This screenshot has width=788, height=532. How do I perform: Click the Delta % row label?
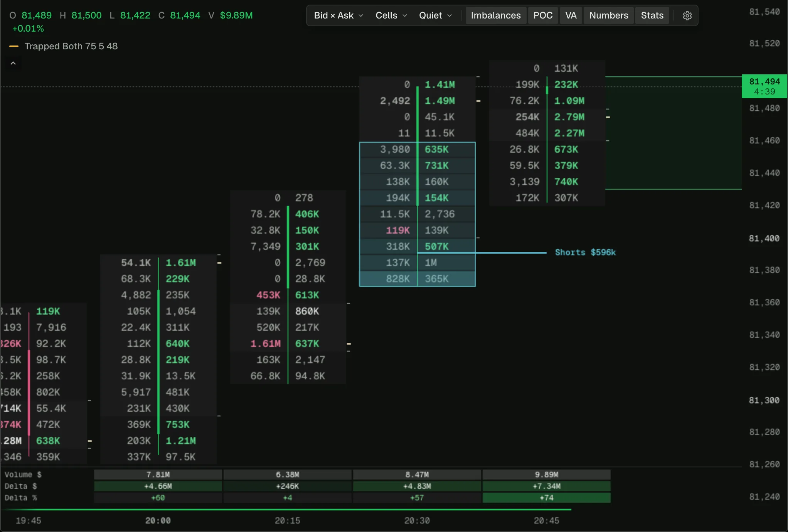(x=21, y=498)
